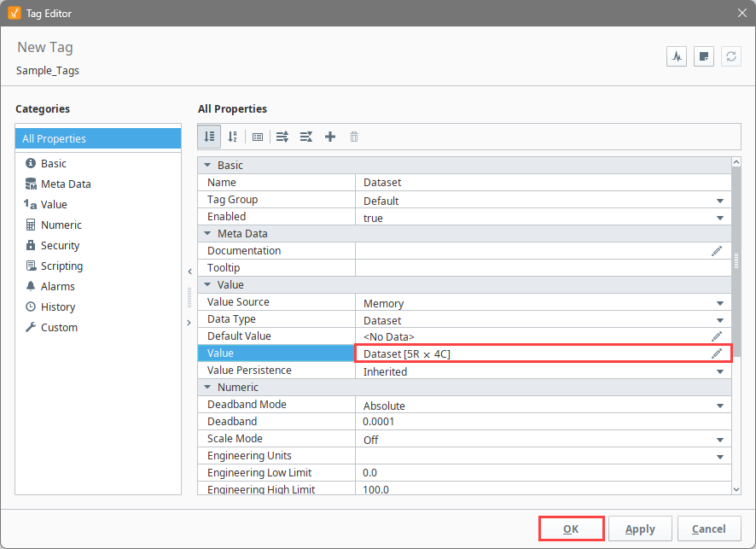Click the diagnostics pulse icon at top right
The width and height of the screenshot is (756, 549).
click(677, 57)
